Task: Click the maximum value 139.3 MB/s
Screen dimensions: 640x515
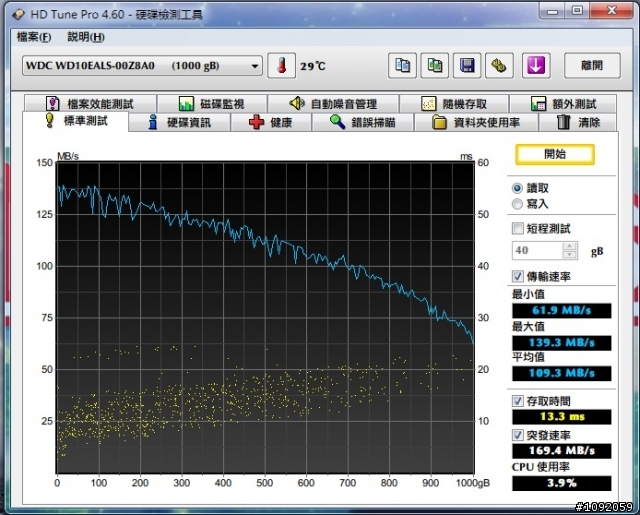Action: pyautogui.click(x=562, y=343)
